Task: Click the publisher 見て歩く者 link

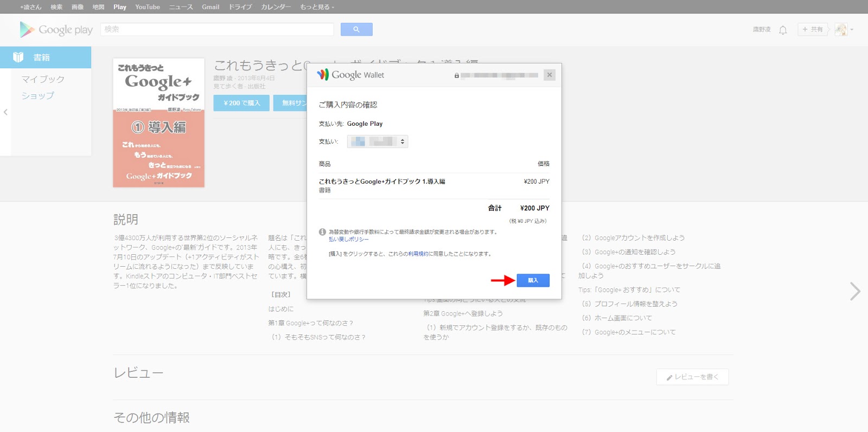Action: tap(228, 86)
